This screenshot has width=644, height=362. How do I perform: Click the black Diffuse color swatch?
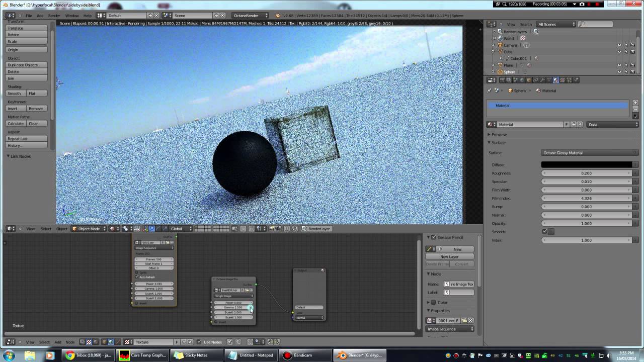(587, 165)
